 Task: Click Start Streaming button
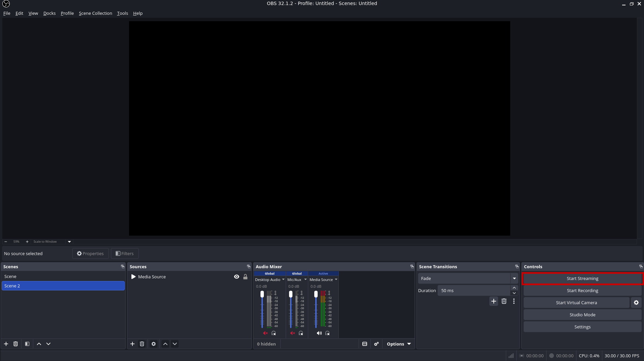tap(582, 278)
